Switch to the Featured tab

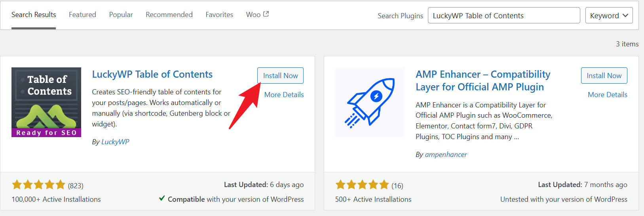82,15
